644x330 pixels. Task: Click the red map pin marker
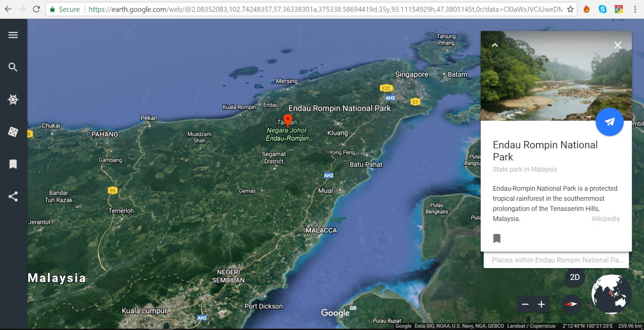tap(288, 120)
